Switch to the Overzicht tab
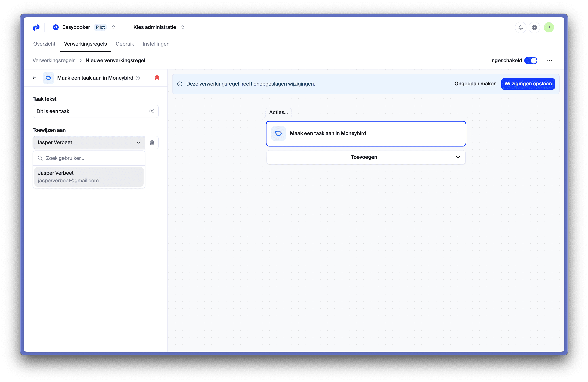Viewport: 588px width, 382px height. coord(44,44)
